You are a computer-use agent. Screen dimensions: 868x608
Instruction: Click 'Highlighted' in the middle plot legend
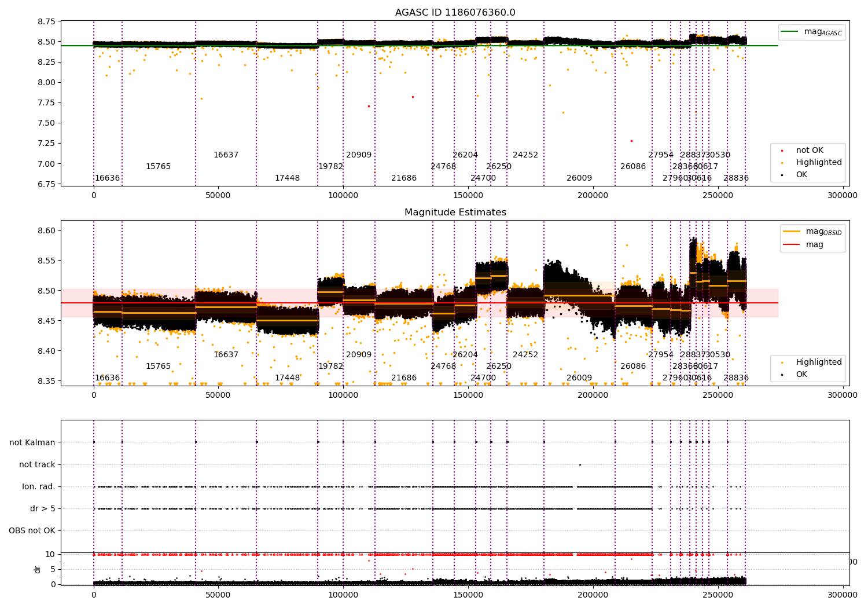point(813,362)
